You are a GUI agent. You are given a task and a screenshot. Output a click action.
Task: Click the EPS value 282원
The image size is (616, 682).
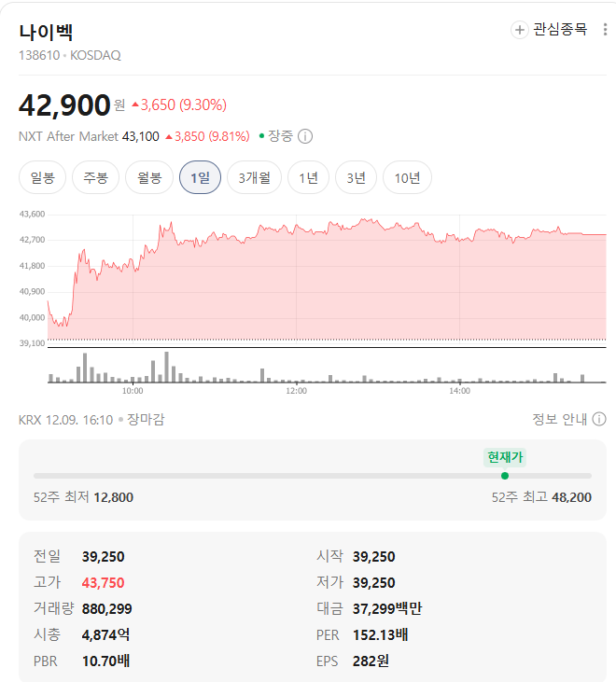(371, 661)
